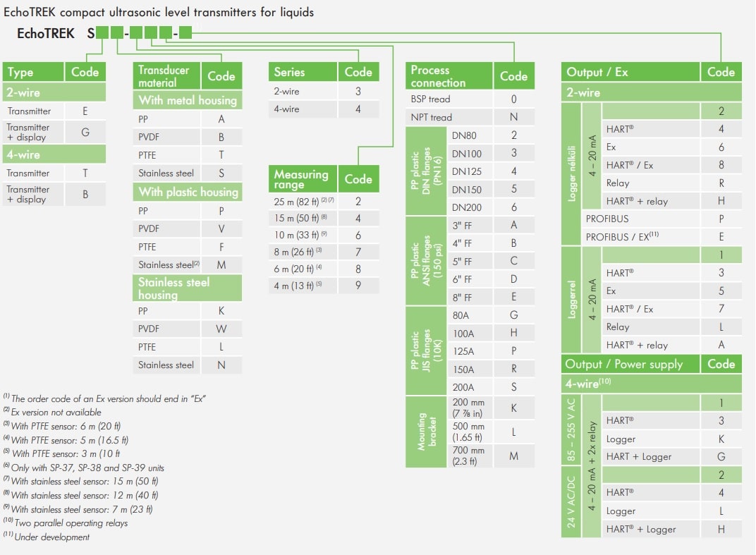Image resolution: width=756 pixels, height=555 pixels.
Task: Select the '10 m (33 ft)' measuring range
Action: point(324,236)
